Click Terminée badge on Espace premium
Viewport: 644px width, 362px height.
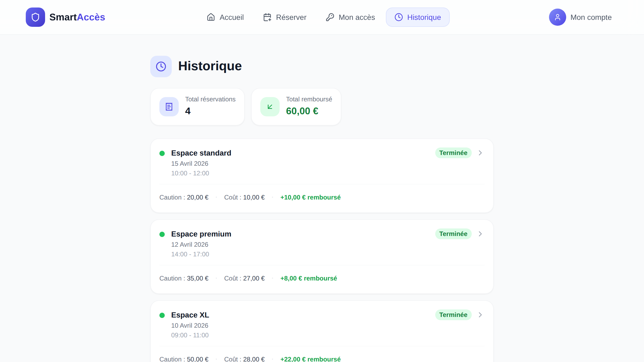tap(453, 234)
